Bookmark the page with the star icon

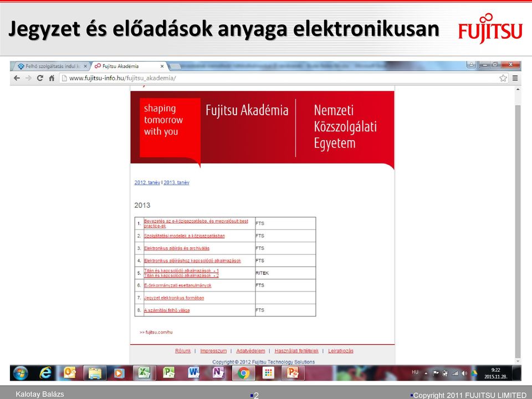tap(503, 78)
